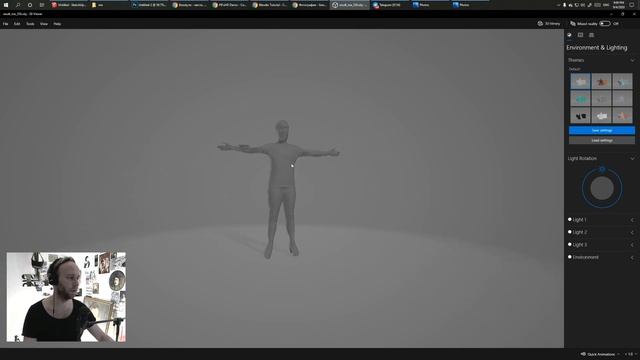
Task: Click the light rotation dial handle
Action: pyautogui.click(x=602, y=169)
